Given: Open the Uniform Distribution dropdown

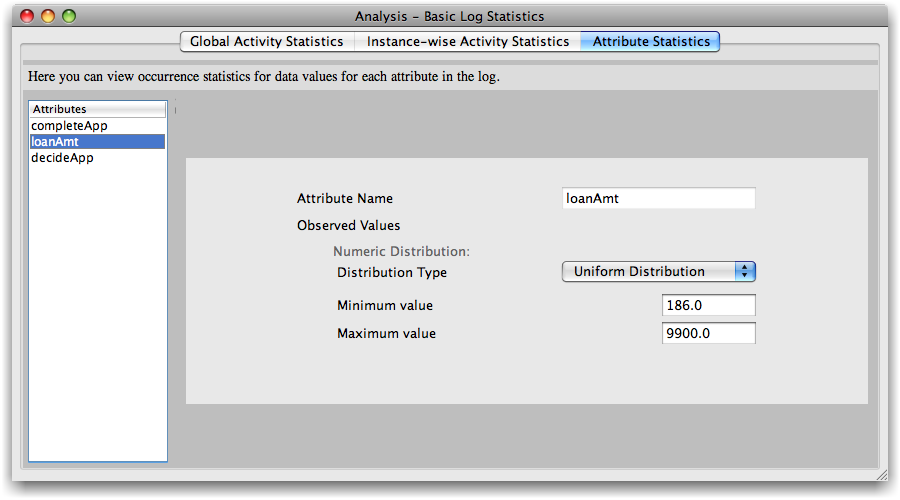Looking at the screenshot, I should [x=658, y=272].
